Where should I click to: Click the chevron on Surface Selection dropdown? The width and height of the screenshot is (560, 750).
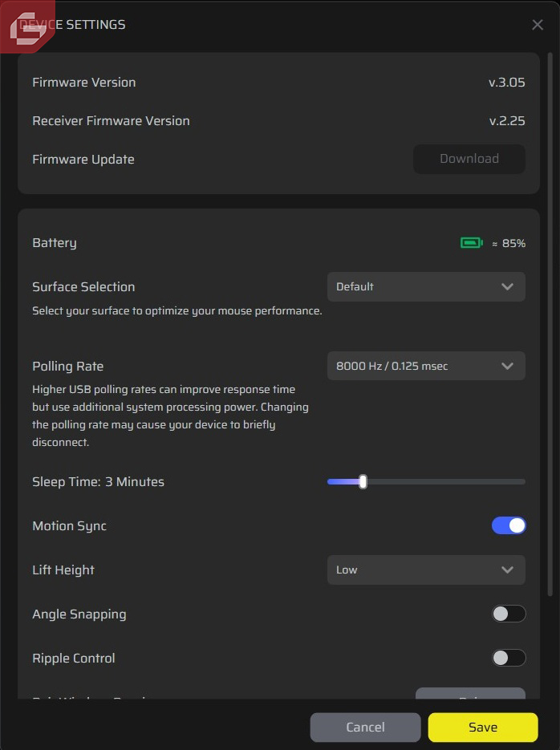click(x=507, y=286)
